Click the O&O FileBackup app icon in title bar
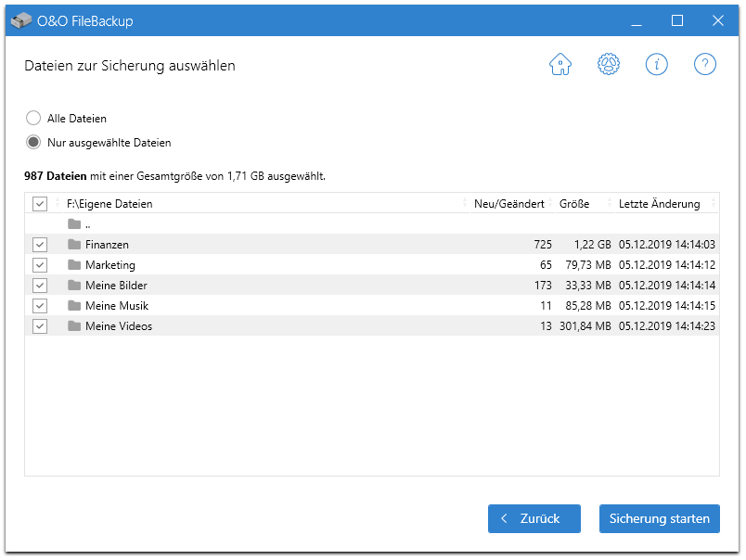Viewport: 746px width, 560px height. 21,21
